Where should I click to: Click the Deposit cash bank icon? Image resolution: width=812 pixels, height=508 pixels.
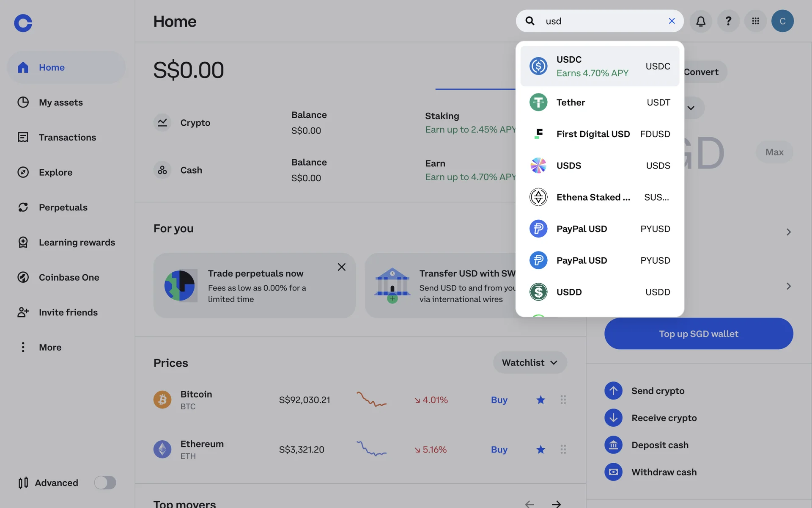613,445
